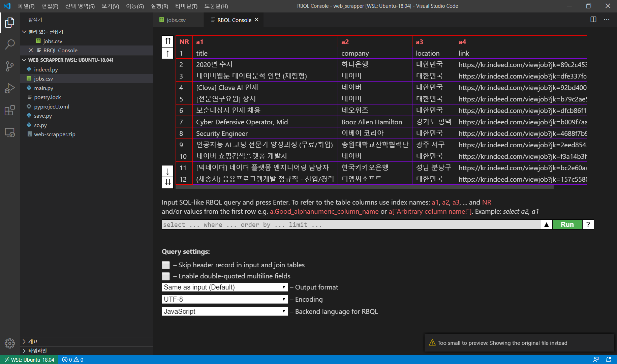Click the feedback icon in status bar

click(596, 360)
